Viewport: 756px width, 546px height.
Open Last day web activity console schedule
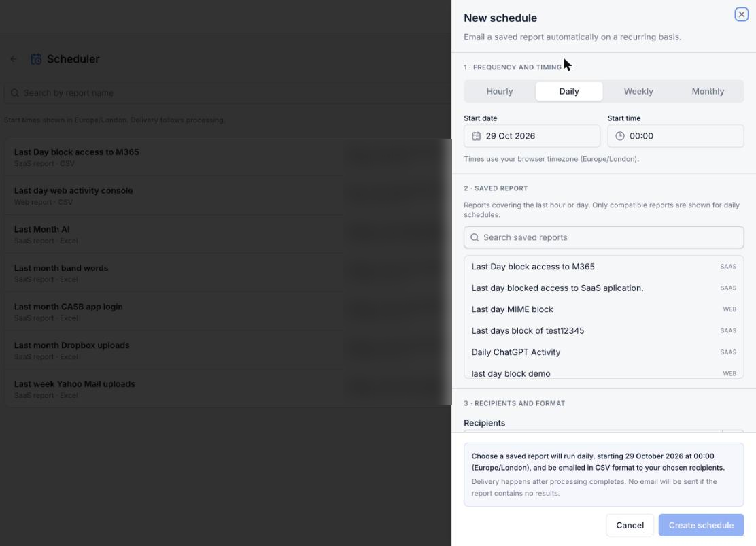tap(226, 195)
